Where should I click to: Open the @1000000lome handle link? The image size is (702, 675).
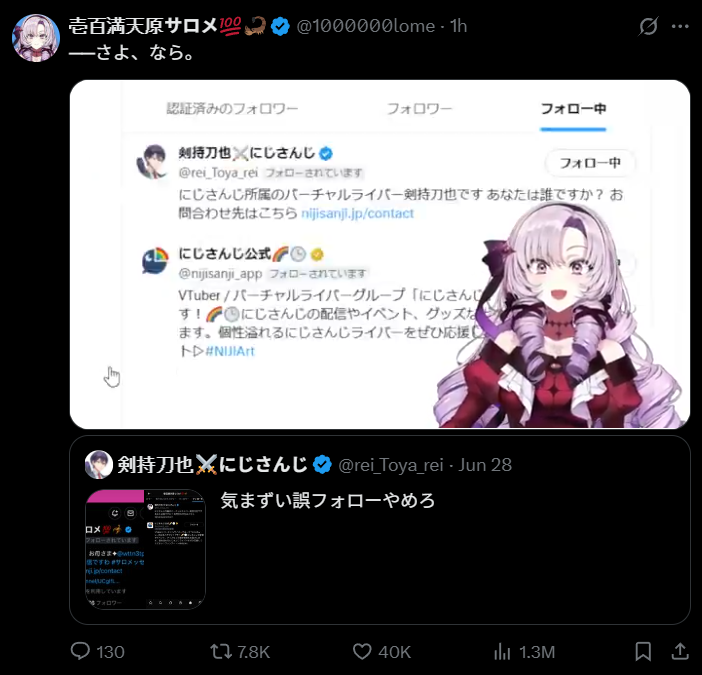(x=366, y=26)
